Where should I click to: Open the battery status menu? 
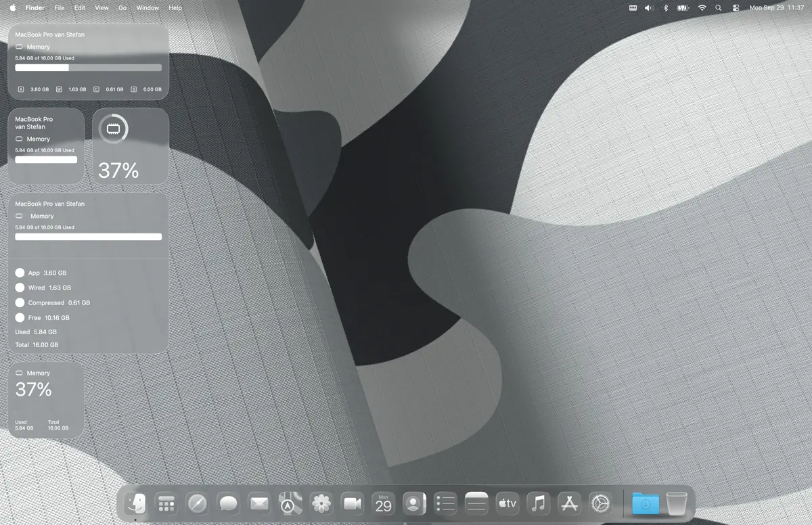(683, 8)
